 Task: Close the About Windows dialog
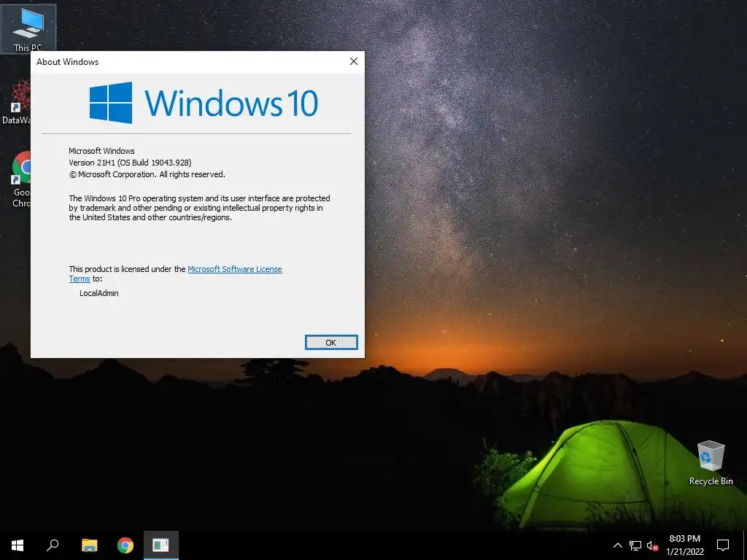(x=354, y=61)
